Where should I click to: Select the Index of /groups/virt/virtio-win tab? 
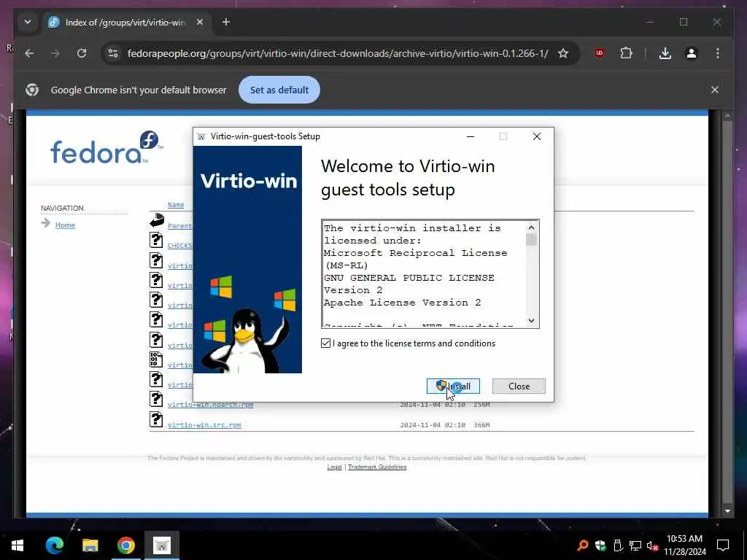(x=126, y=23)
